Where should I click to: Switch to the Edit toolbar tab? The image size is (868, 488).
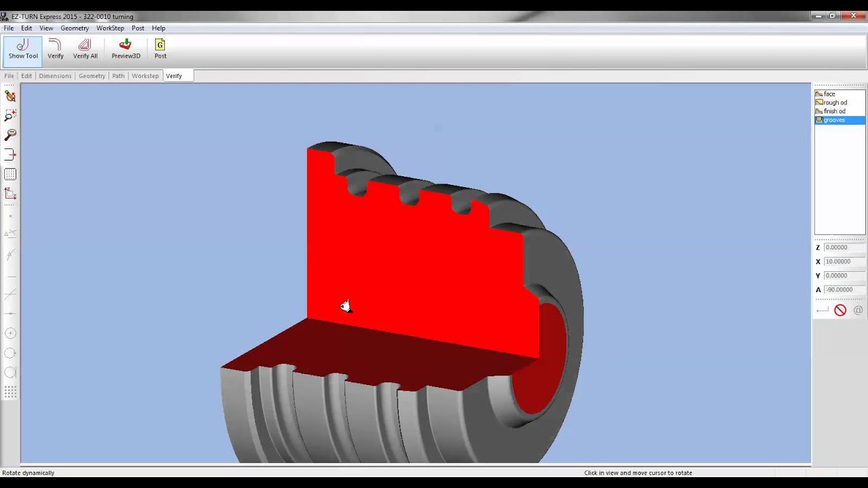pos(26,76)
